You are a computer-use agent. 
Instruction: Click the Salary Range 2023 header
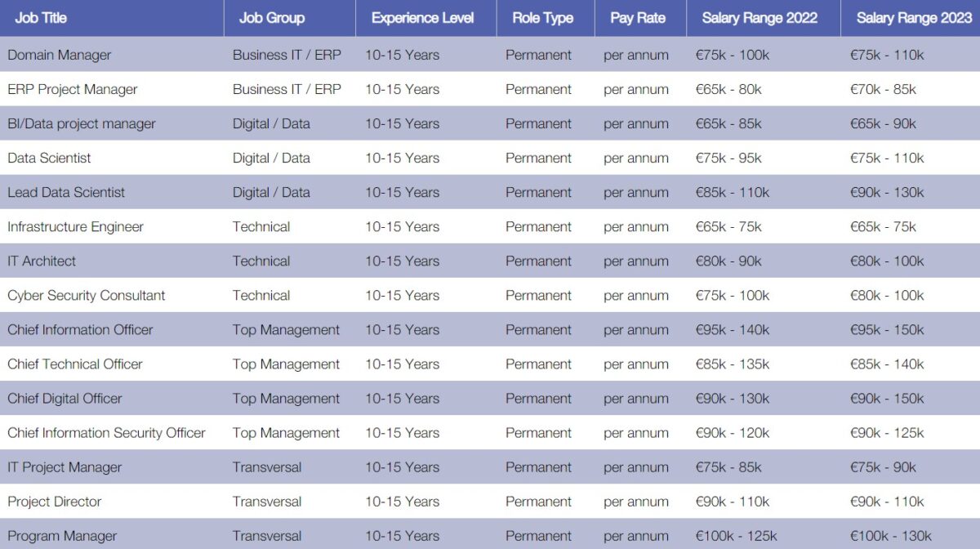[x=914, y=18]
